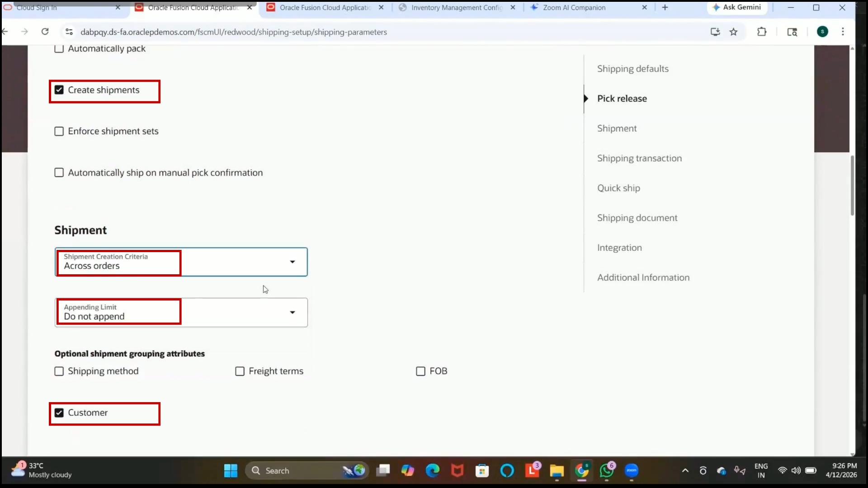
Task: Jump to Integration section
Action: coord(619,248)
